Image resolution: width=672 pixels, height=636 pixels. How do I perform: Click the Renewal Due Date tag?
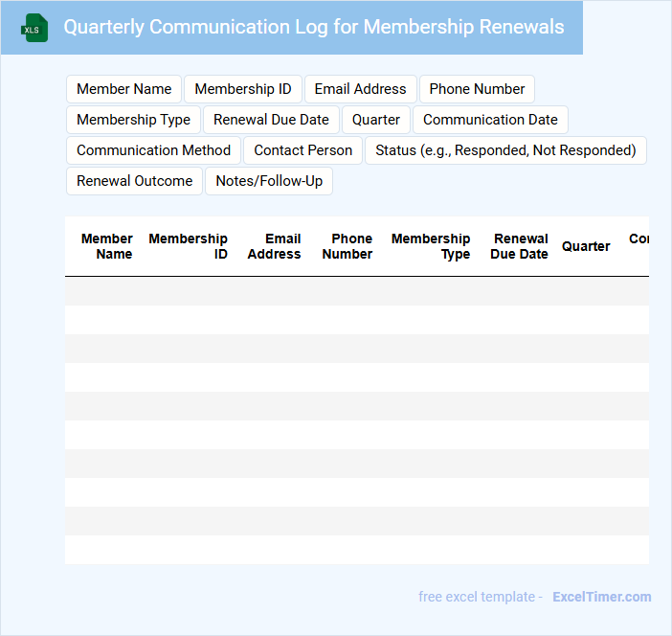(271, 120)
